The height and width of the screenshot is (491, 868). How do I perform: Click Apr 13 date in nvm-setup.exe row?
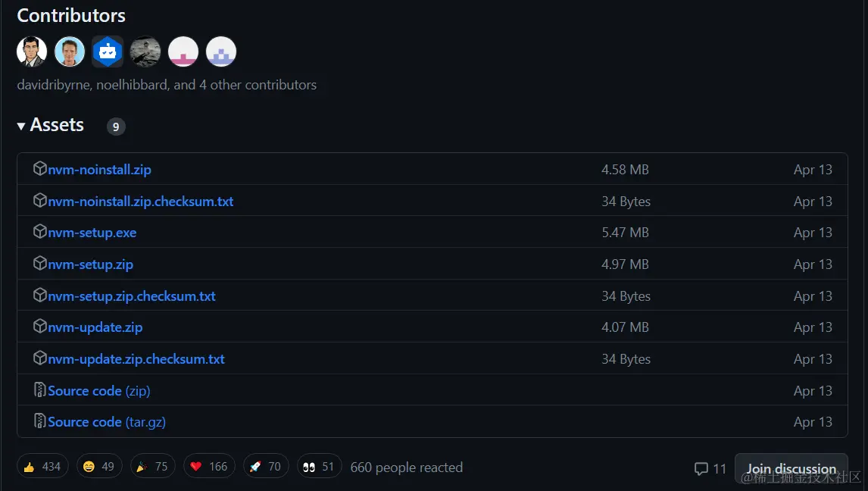(x=813, y=233)
